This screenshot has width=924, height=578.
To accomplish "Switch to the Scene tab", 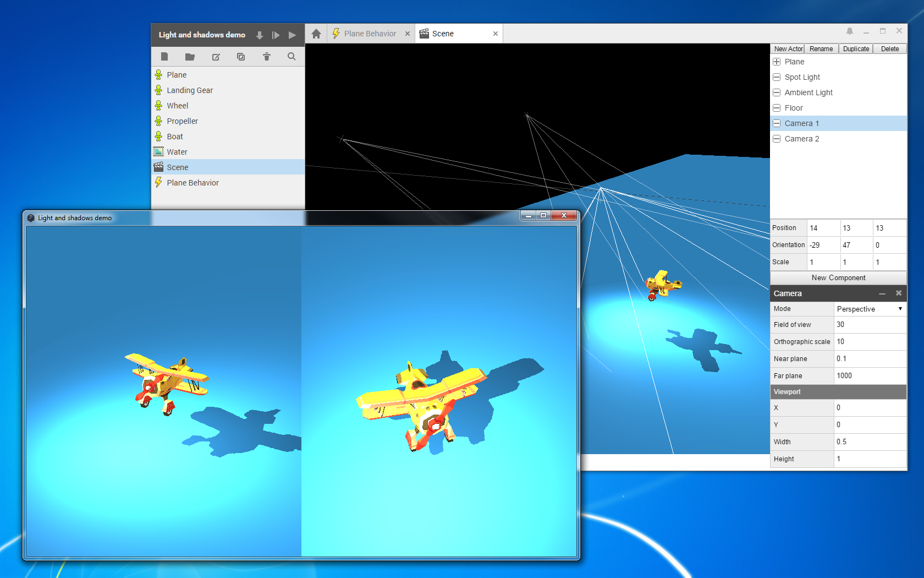I will click(x=459, y=34).
